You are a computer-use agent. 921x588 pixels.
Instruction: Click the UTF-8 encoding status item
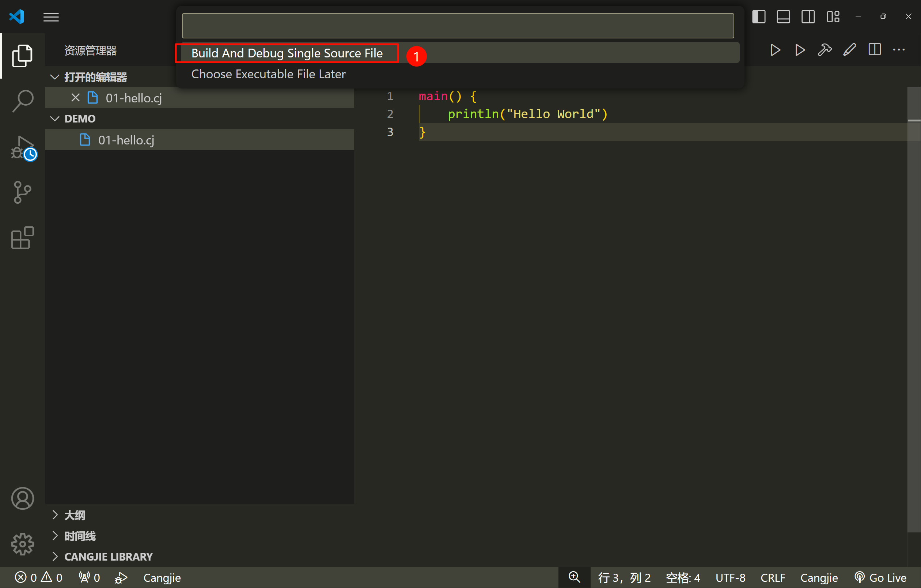click(730, 578)
